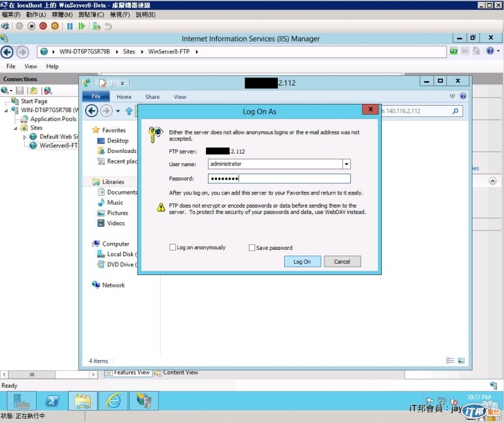Open Explorer help question mark icon
The width and height of the screenshot is (504, 423).
pyautogui.click(x=463, y=96)
